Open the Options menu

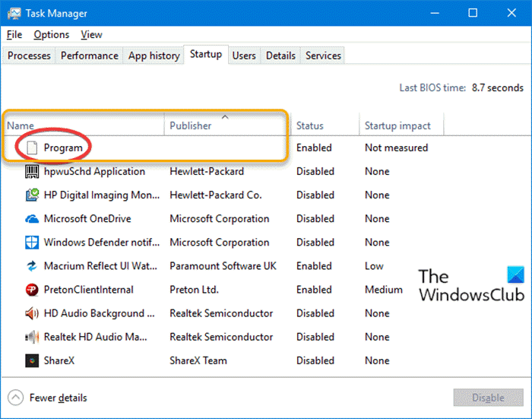[51, 34]
